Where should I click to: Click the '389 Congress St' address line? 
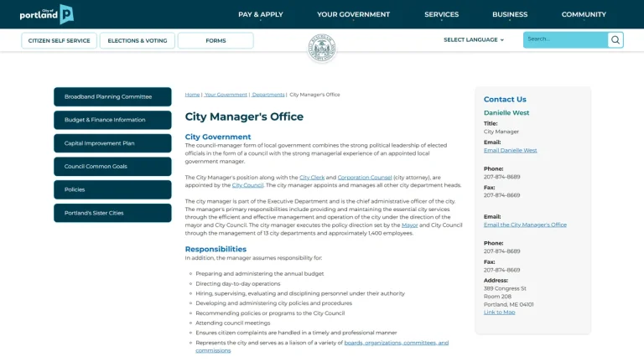tap(505, 288)
